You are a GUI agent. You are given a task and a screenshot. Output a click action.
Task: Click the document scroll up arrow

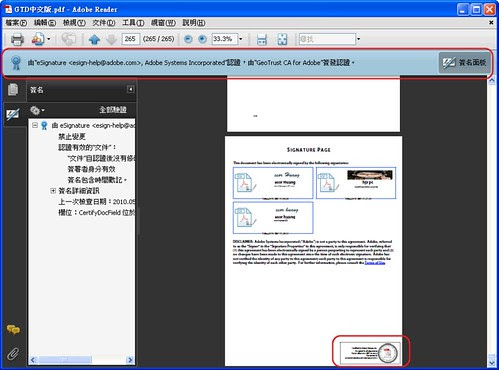point(491,81)
